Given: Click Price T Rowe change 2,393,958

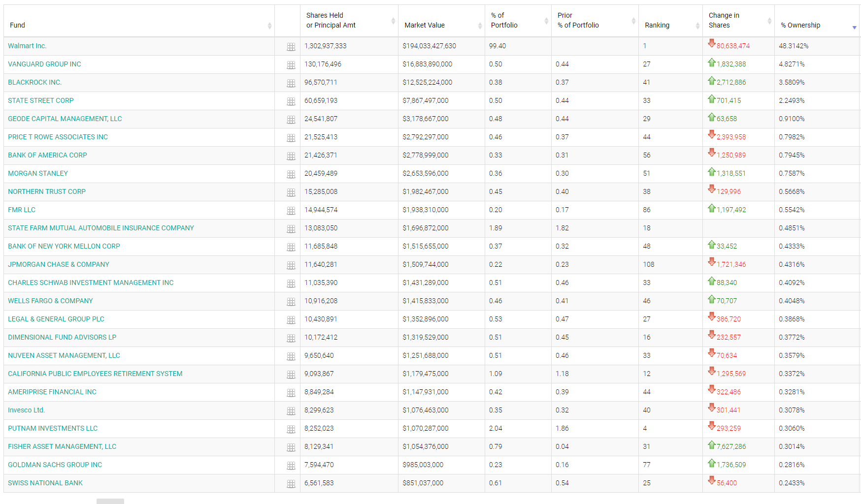Looking at the screenshot, I should click(x=731, y=137).
